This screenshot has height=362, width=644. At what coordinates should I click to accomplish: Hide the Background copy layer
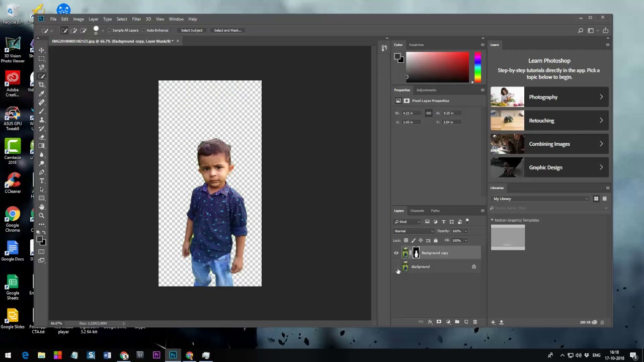(x=396, y=253)
